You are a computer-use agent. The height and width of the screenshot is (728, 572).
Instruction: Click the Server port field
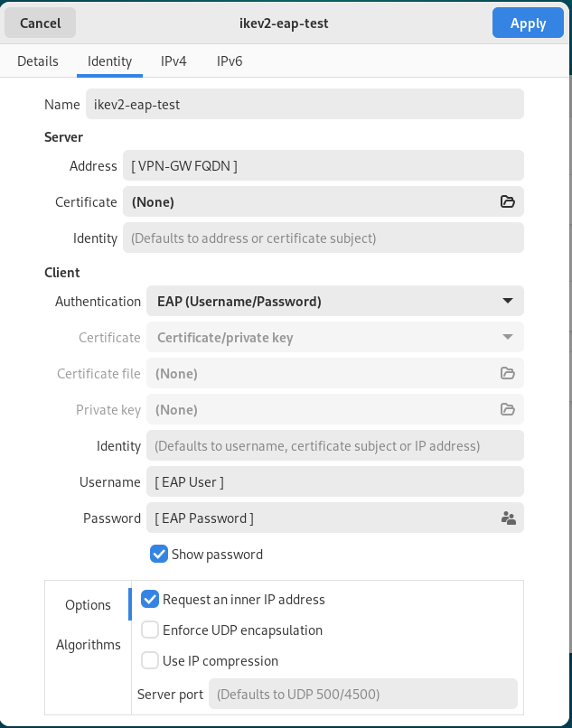[362, 694]
